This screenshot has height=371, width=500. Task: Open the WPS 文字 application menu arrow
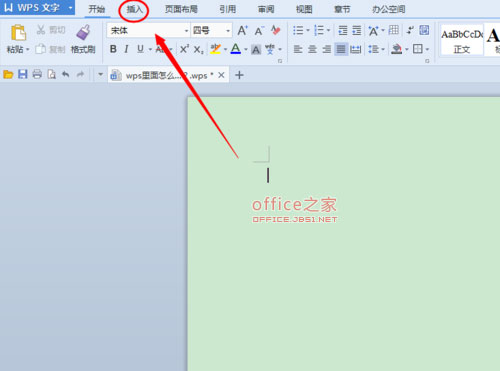click(70, 7)
